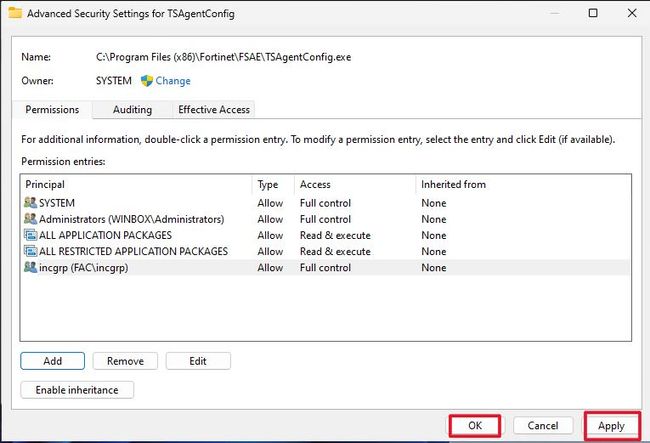Screen dimensions: 650x443
Task: Open the Change owner link
Action: [173, 81]
